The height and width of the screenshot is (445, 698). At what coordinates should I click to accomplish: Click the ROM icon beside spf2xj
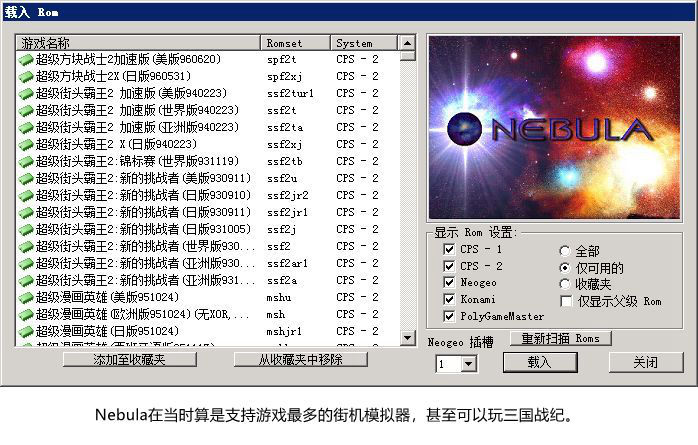pos(26,77)
